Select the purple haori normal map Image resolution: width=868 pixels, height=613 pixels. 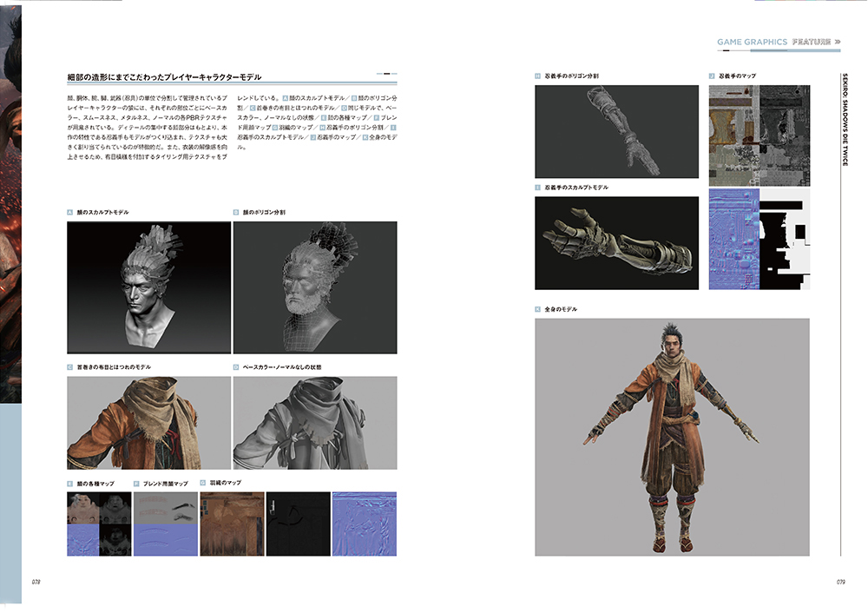(365, 524)
